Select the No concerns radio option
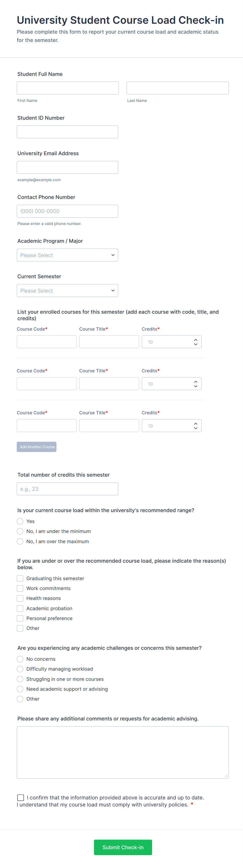 20,659
